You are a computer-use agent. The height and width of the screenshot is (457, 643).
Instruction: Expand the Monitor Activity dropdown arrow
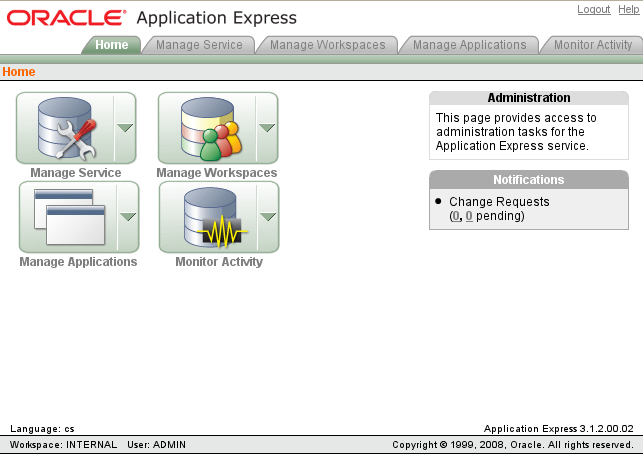(x=268, y=217)
